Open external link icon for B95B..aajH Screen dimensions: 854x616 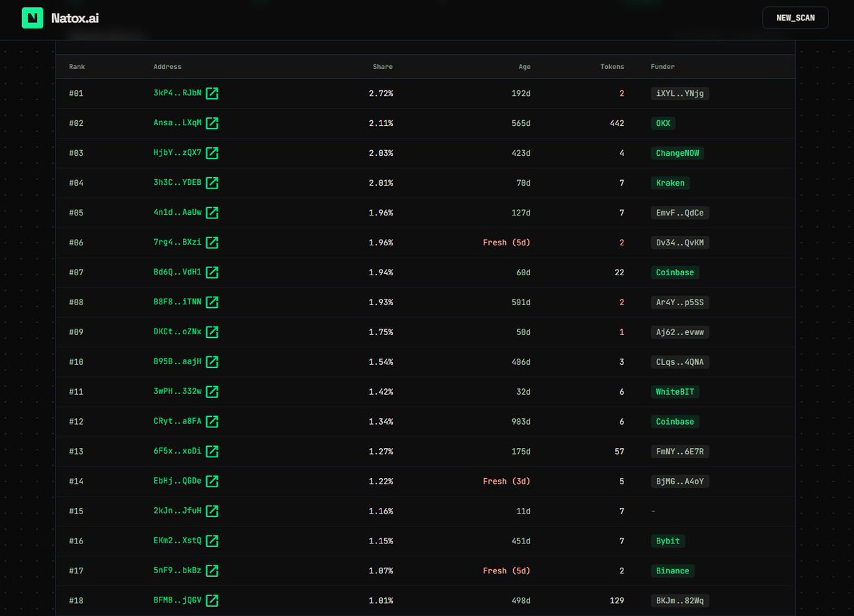pyautogui.click(x=212, y=362)
